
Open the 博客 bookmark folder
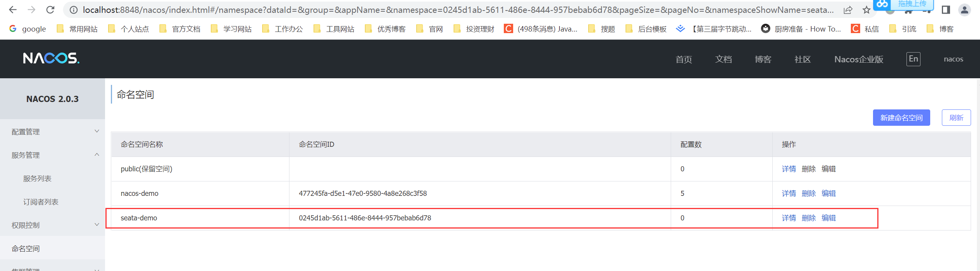(940, 29)
